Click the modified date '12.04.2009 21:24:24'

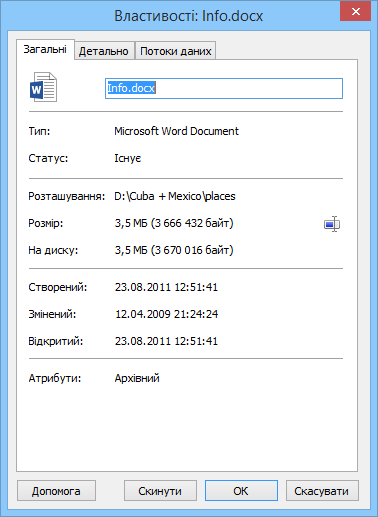[167, 314]
